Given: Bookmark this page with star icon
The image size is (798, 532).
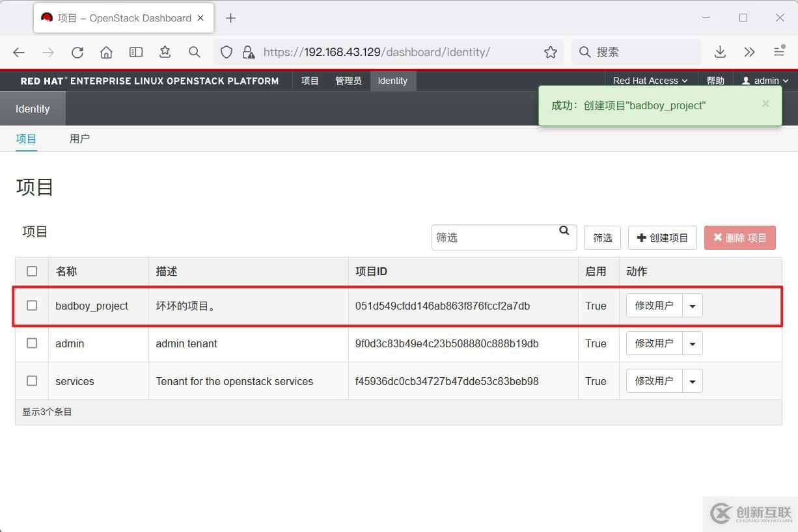Looking at the screenshot, I should (551, 52).
